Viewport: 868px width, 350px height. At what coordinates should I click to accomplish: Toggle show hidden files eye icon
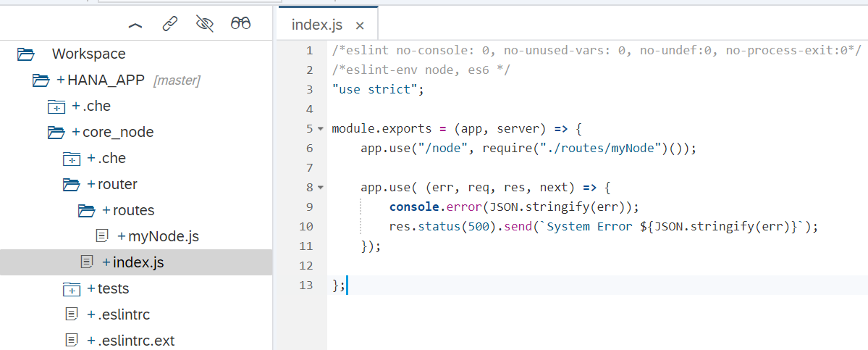coord(205,23)
